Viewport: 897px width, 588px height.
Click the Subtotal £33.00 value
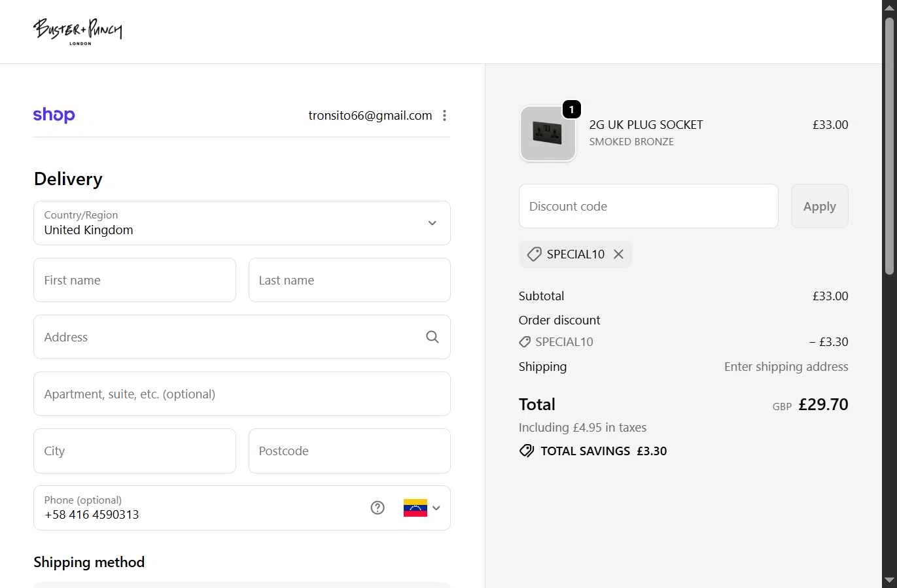coord(830,296)
